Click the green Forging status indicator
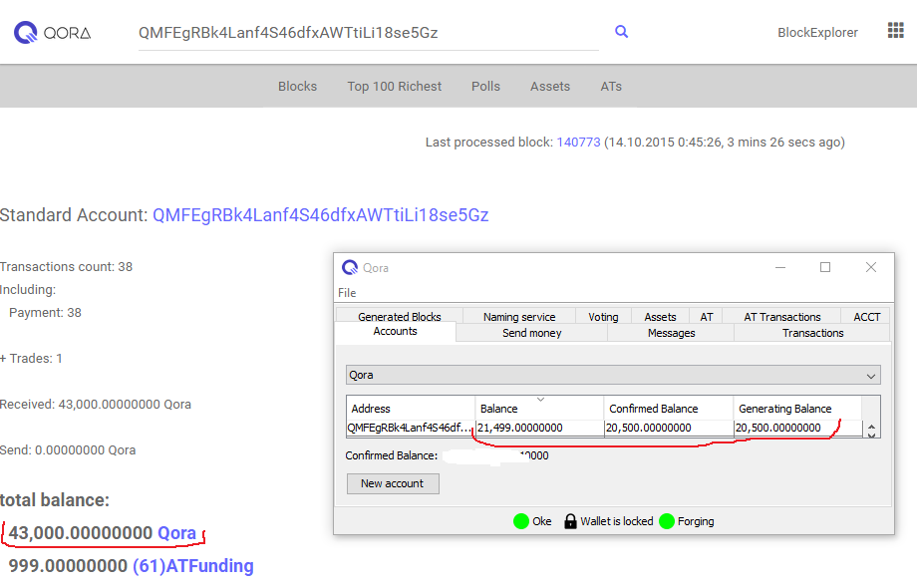 tap(667, 521)
